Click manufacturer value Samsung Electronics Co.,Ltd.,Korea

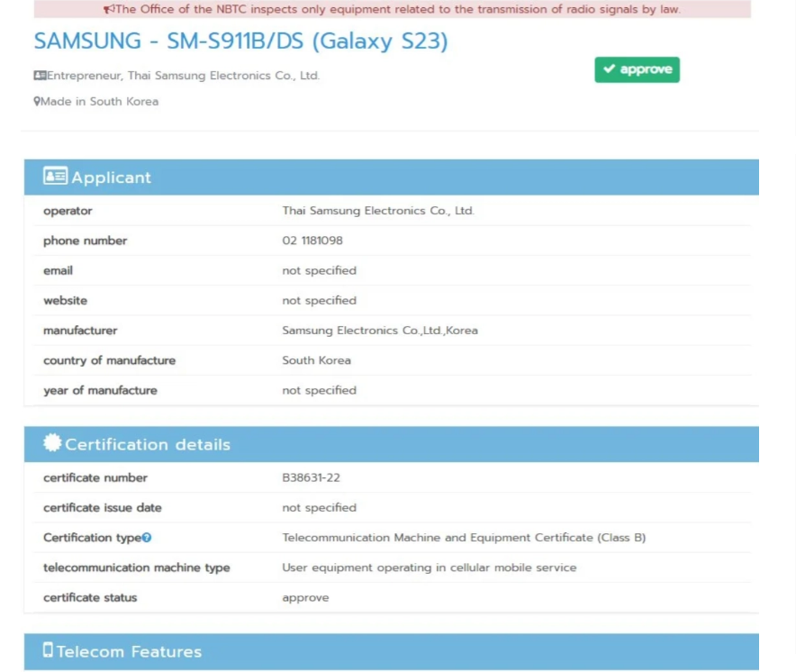pyautogui.click(x=380, y=331)
